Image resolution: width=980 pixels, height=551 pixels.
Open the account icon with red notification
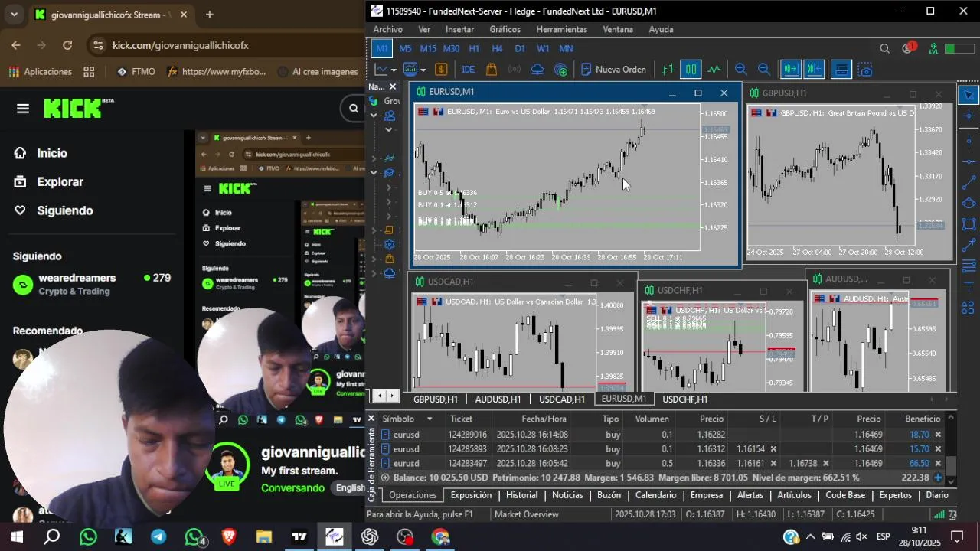click(908, 48)
